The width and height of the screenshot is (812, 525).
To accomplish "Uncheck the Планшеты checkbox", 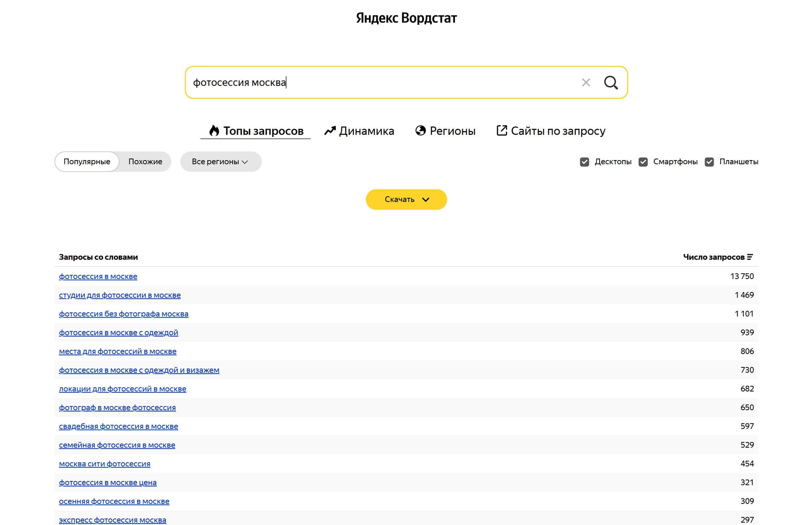I will coord(709,162).
